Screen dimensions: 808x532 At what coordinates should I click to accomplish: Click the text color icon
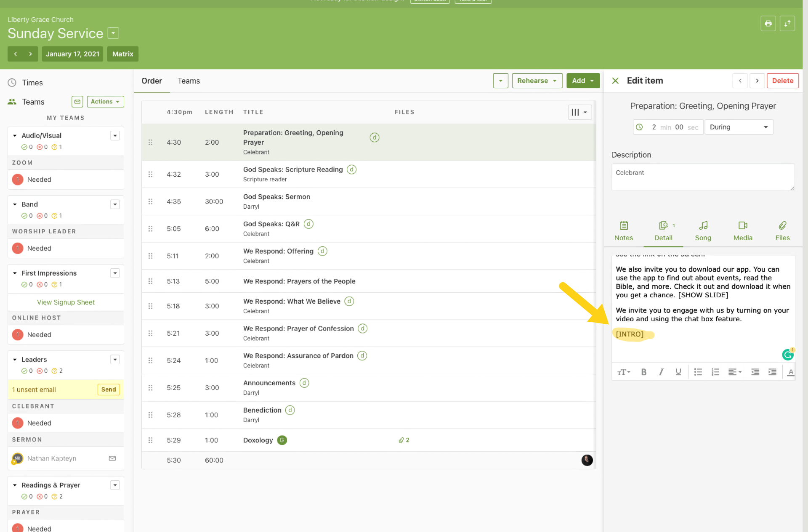pos(790,372)
